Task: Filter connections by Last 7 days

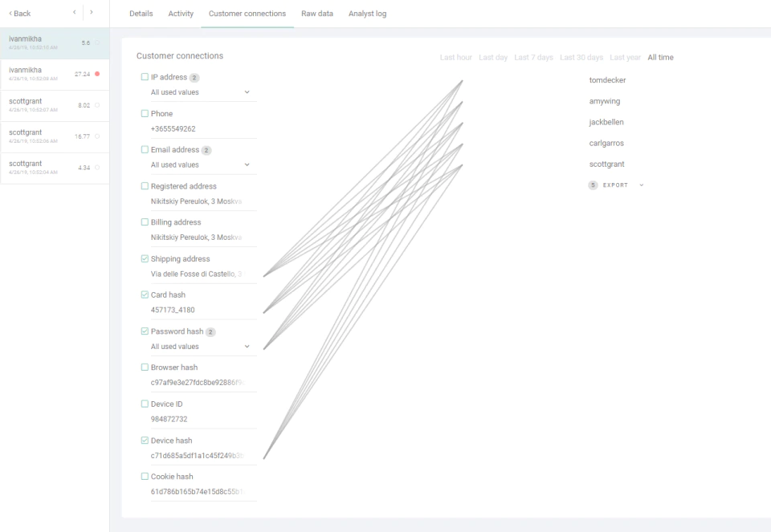Action: pyautogui.click(x=533, y=58)
